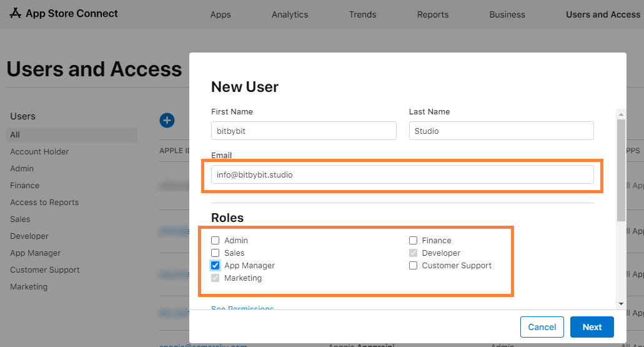Open the See Permissions link

tap(242, 308)
